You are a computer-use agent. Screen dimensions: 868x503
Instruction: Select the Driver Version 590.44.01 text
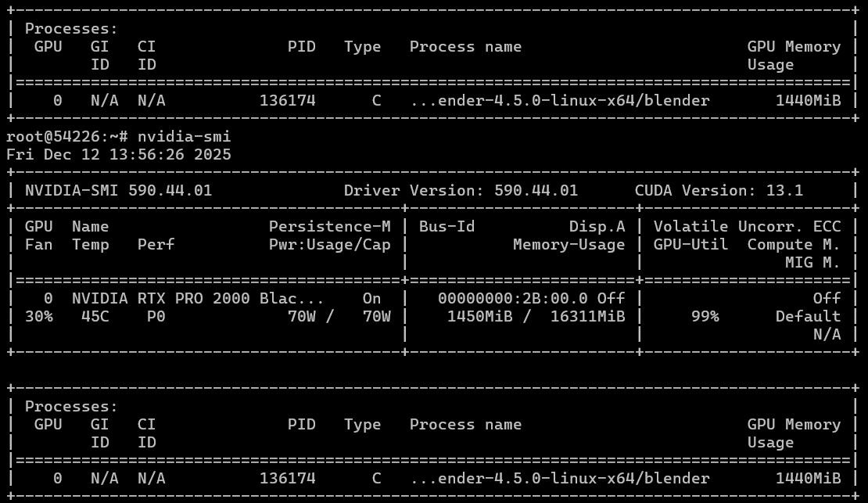(461, 191)
